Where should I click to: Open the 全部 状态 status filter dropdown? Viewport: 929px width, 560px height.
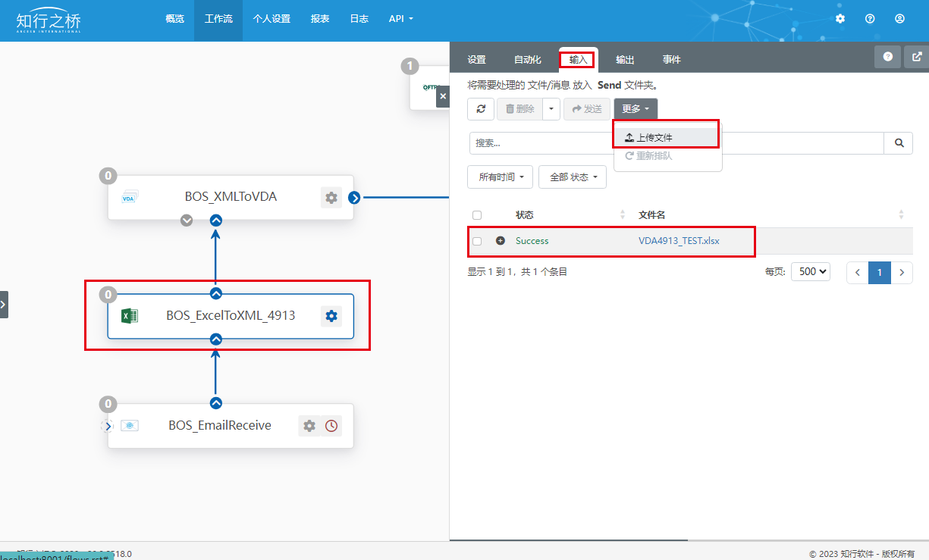coord(572,177)
